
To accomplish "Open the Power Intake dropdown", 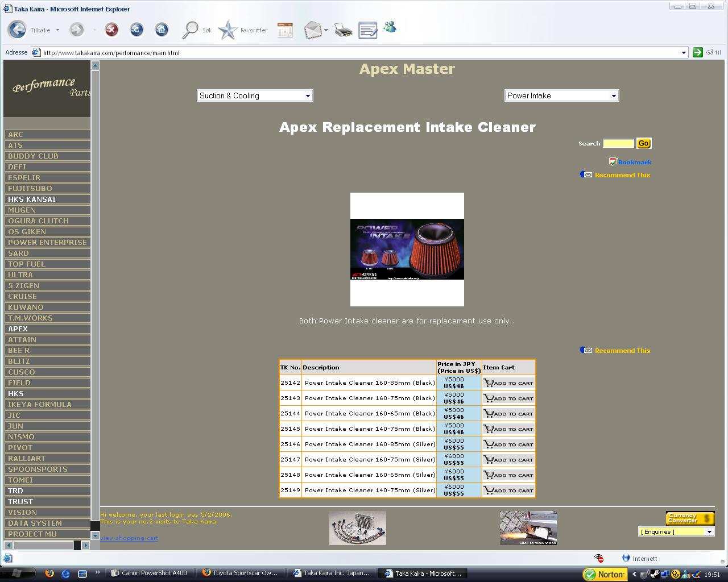I will tap(561, 95).
